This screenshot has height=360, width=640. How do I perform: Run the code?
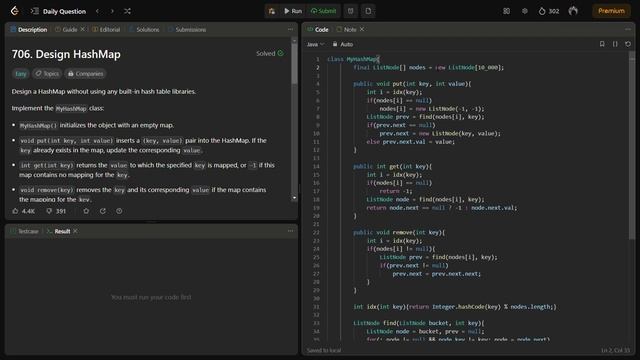(293, 11)
